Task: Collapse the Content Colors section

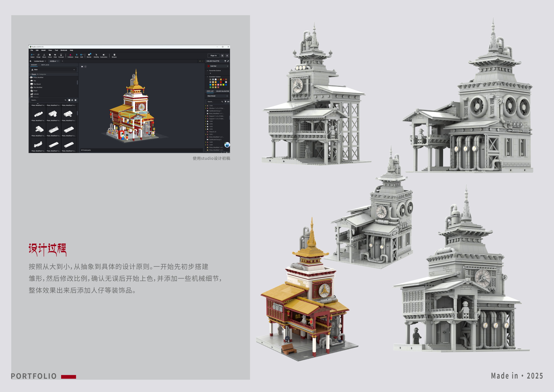Action: coord(208,77)
